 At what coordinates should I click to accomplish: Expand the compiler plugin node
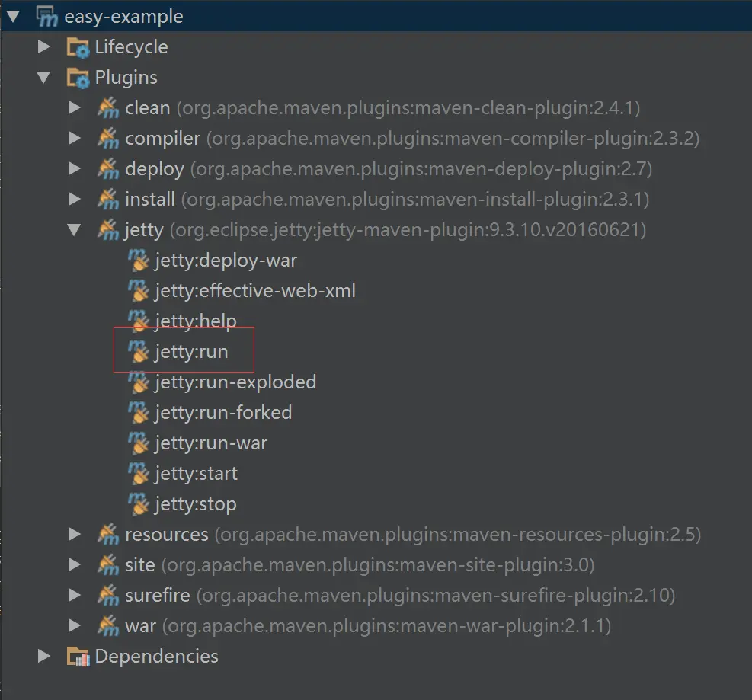(75, 139)
